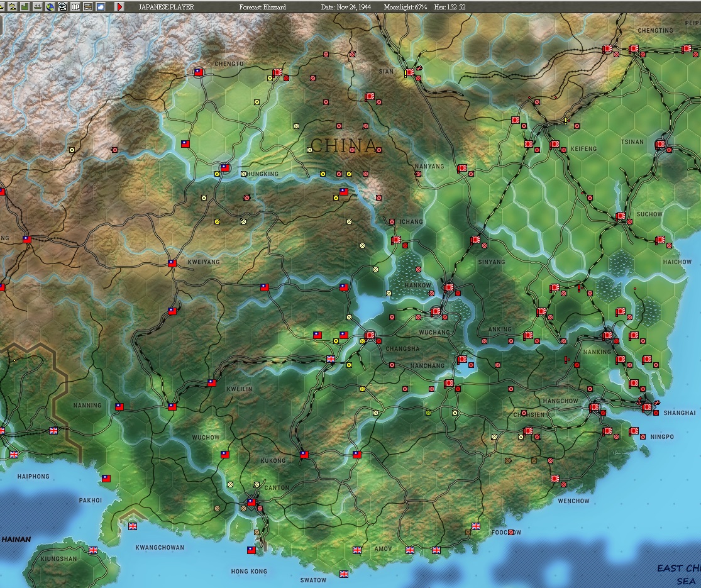Click the JAPANESE PLAYER label
701x588 pixels.
point(166,7)
